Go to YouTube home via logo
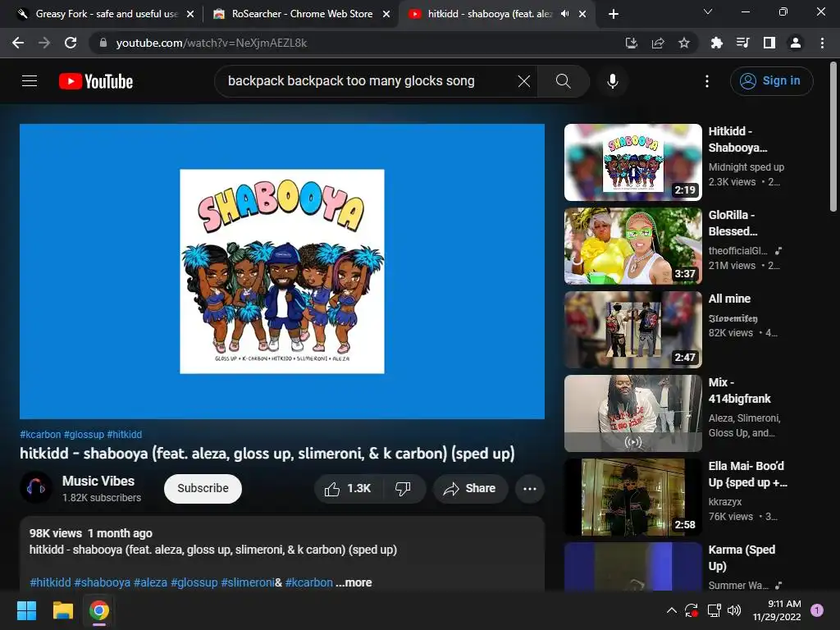Image resolution: width=840 pixels, height=630 pixels. (96, 81)
